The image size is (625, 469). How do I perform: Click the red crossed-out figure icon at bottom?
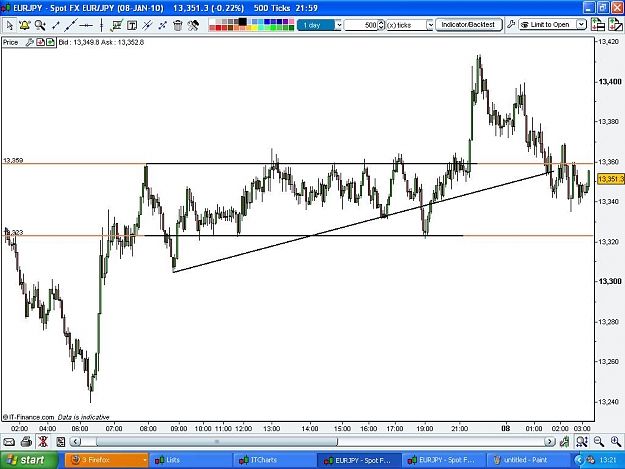[43, 442]
